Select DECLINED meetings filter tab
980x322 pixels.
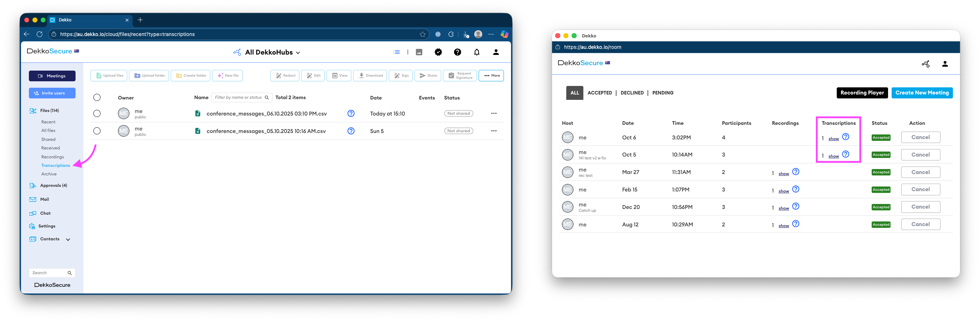tap(632, 93)
